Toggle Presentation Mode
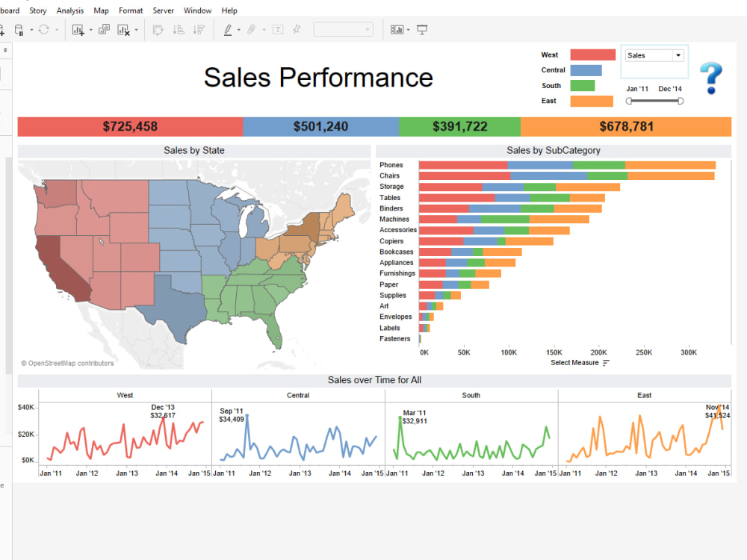 (422, 30)
